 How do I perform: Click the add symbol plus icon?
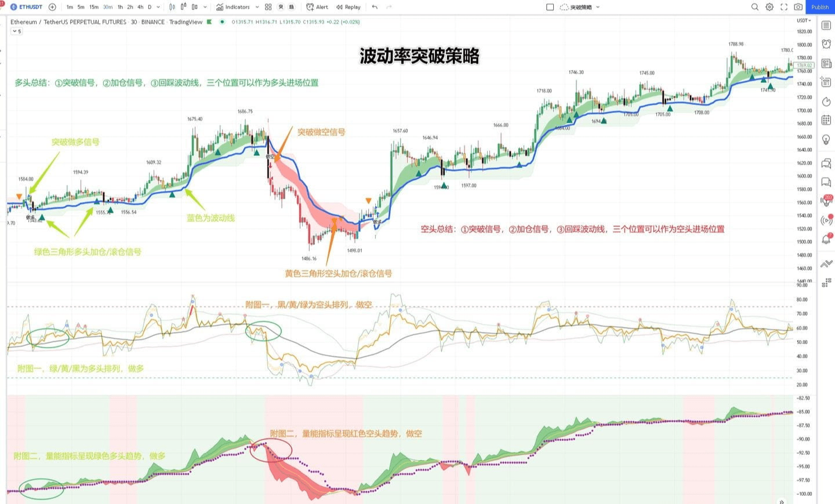53,7
